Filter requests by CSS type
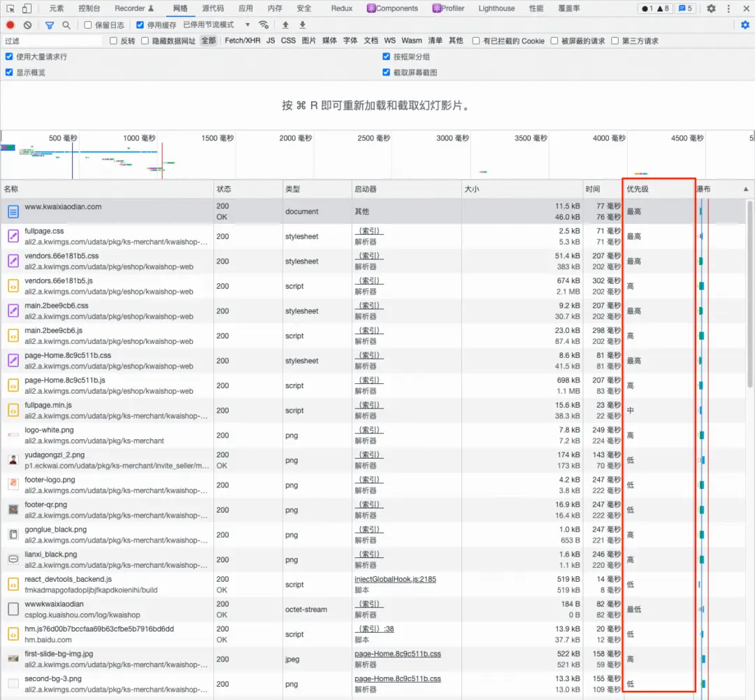755x700 pixels. (x=288, y=41)
